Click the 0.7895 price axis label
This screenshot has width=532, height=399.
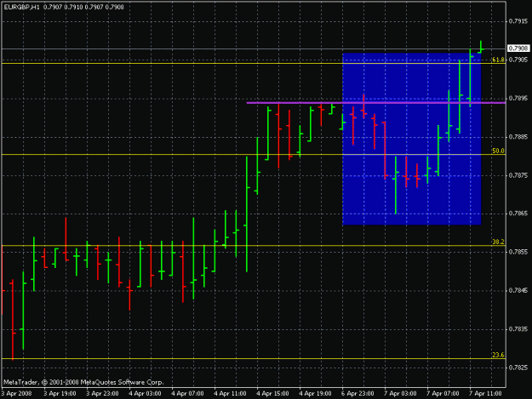[x=518, y=99]
